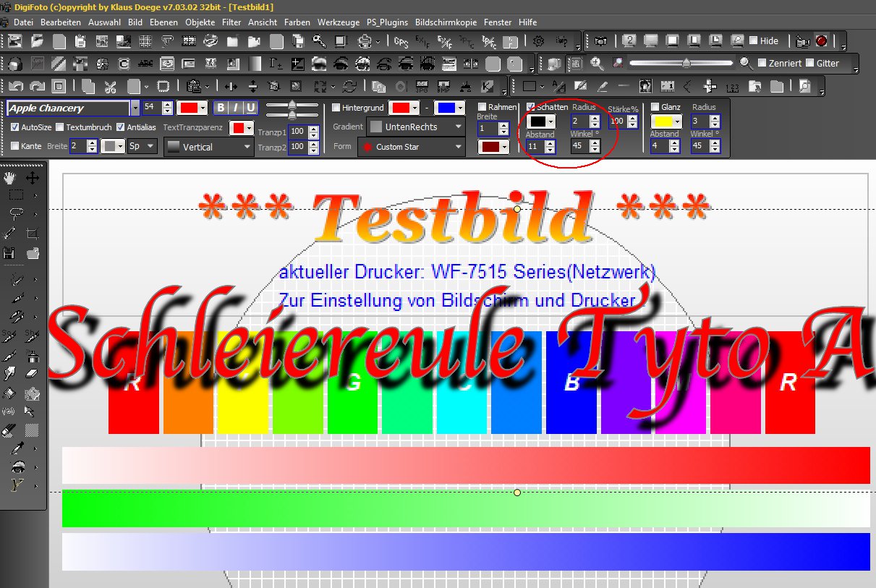Click the horizontal flip arrows icon

coord(231,86)
